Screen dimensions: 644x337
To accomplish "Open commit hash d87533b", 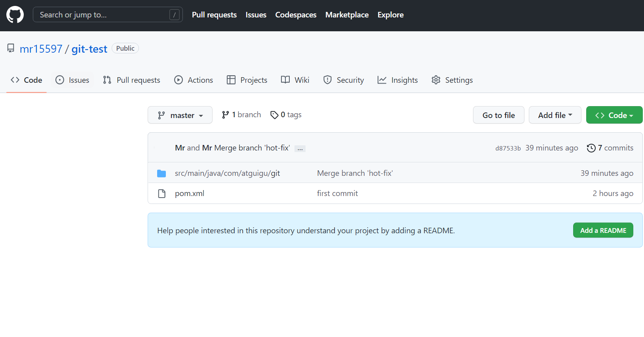I will point(508,148).
